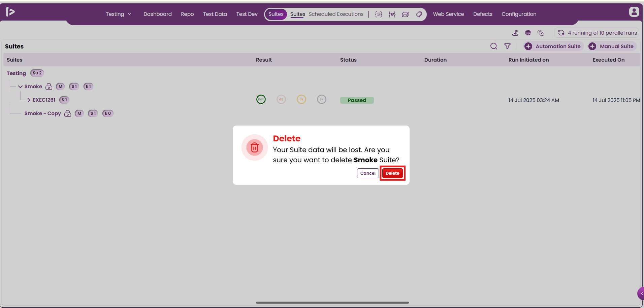This screenshot has height=308, width=644.
Task: Click the E 1 badge on Smoke row
Action: pyautogui.click(x=88, y=87)
